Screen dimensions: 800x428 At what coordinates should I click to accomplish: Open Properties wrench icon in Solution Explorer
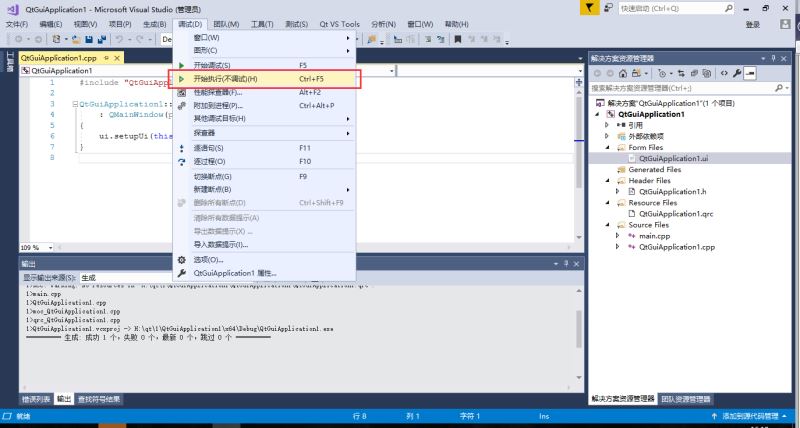(737, 73)
